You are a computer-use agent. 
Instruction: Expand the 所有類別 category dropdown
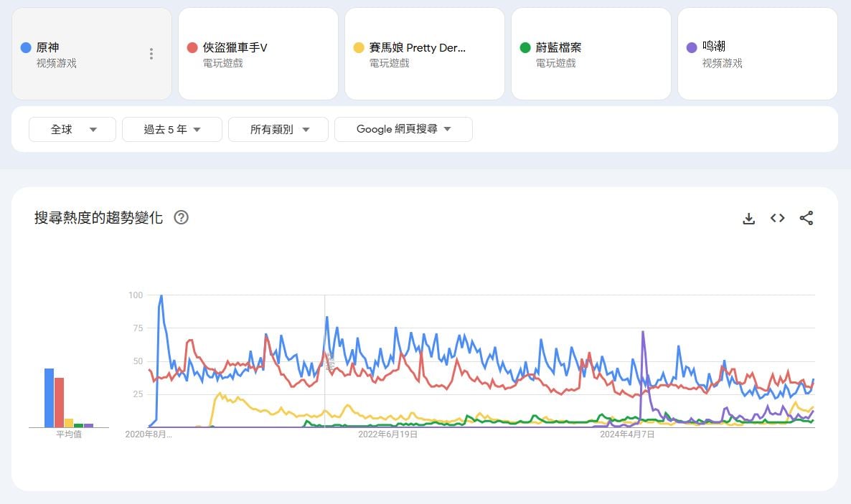278,130
